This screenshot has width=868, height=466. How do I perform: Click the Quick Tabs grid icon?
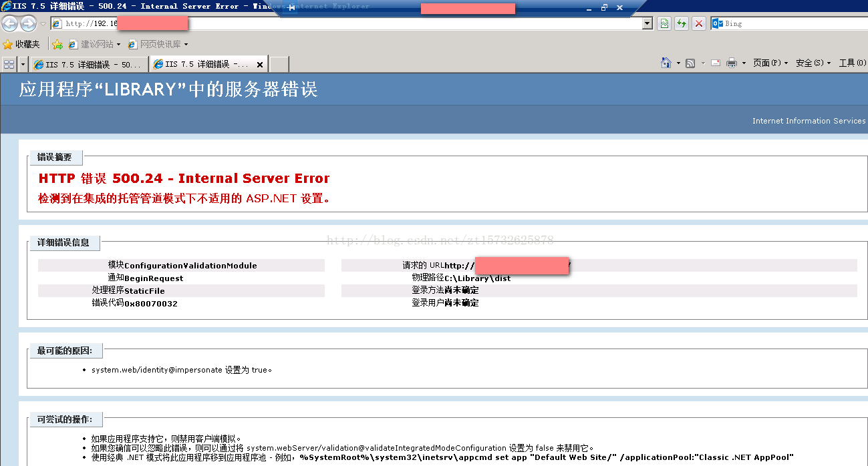(9, 64)
